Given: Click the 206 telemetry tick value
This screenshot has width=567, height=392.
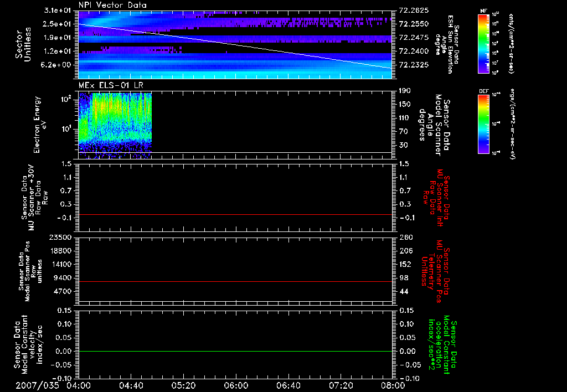Looking at the screenshot, I should coord(406,251).
